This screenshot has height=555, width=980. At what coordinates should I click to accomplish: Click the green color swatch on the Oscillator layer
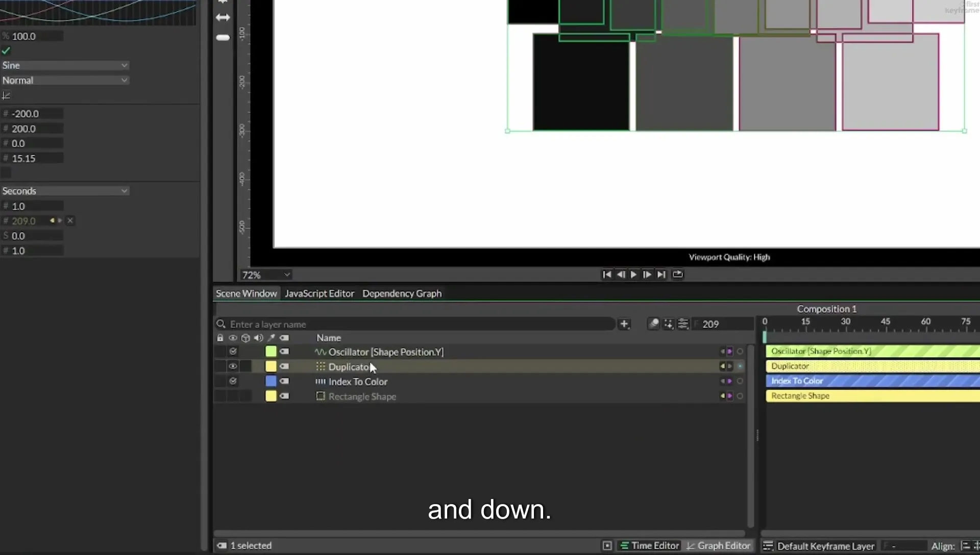coord(271,351)
